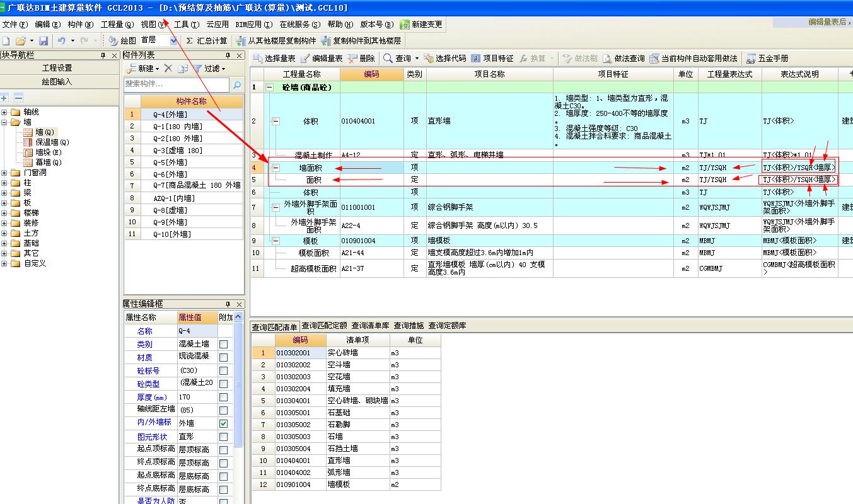Click the 选择量表 toolbar button
The image size is (853, 504).
[x=275, y=58]
